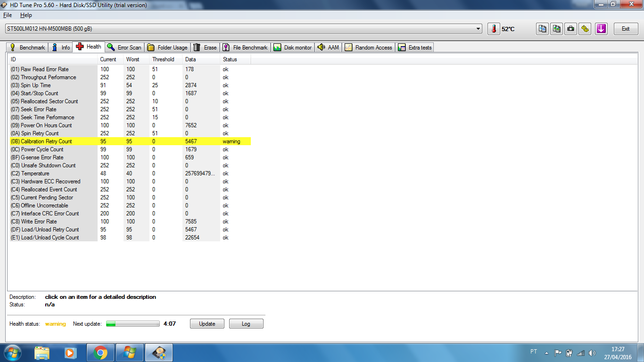Open Windows Explorer from the taskbar
644x362 pixels.
point(41,353)
